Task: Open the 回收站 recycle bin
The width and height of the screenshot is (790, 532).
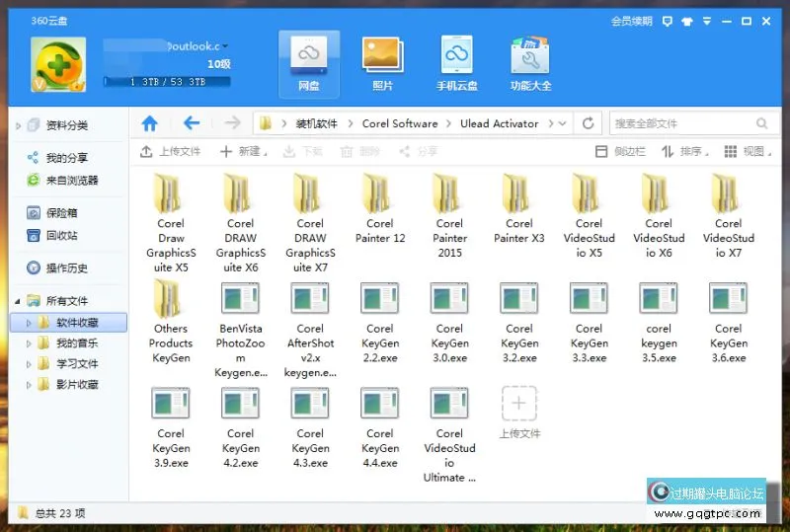Action: (x=61, y=235)
